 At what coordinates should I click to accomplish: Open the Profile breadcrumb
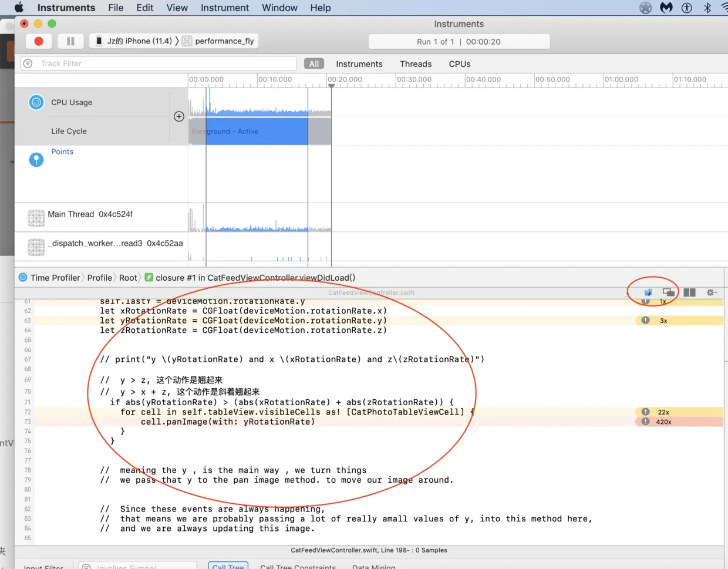tap(99, 278)
